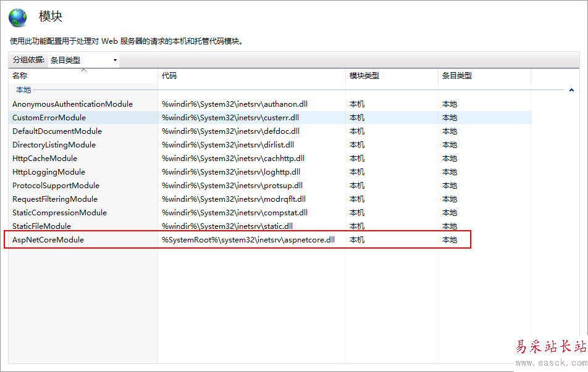Click the static.dll code path
Image resolution: width=588 pixels, height=372 pixels.
click(227, 226)
